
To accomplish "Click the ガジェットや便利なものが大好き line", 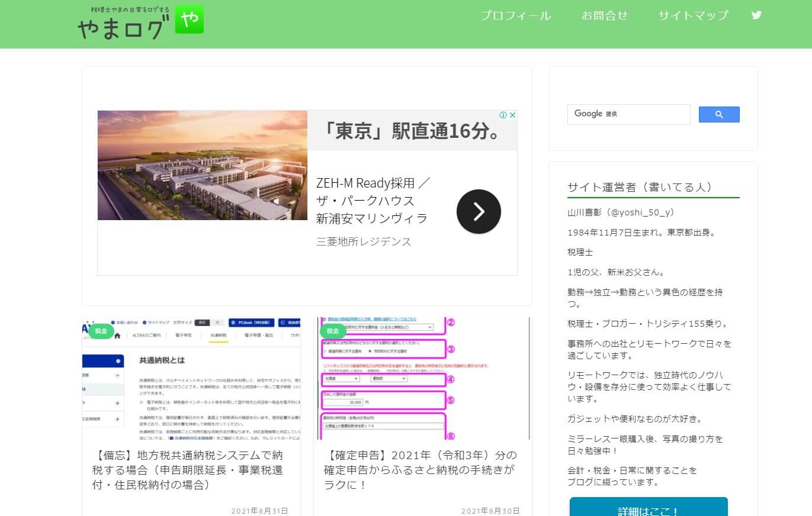I will click(x=635, y=419).
